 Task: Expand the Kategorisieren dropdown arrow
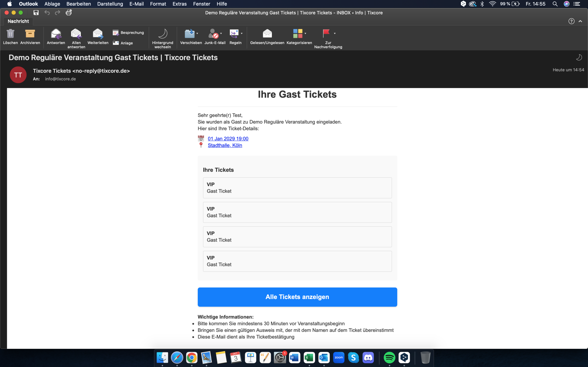[x=305, y=33]
